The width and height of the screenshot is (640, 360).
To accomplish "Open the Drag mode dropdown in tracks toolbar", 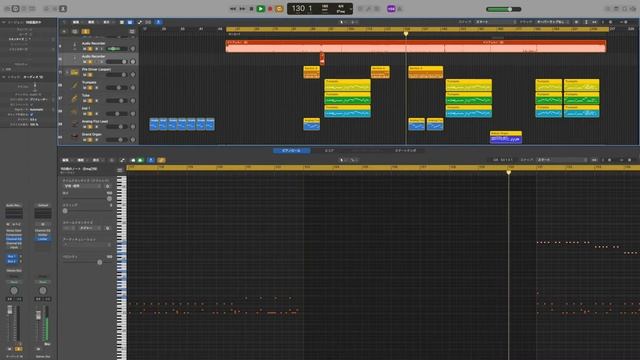I will [x=552, y=22].
